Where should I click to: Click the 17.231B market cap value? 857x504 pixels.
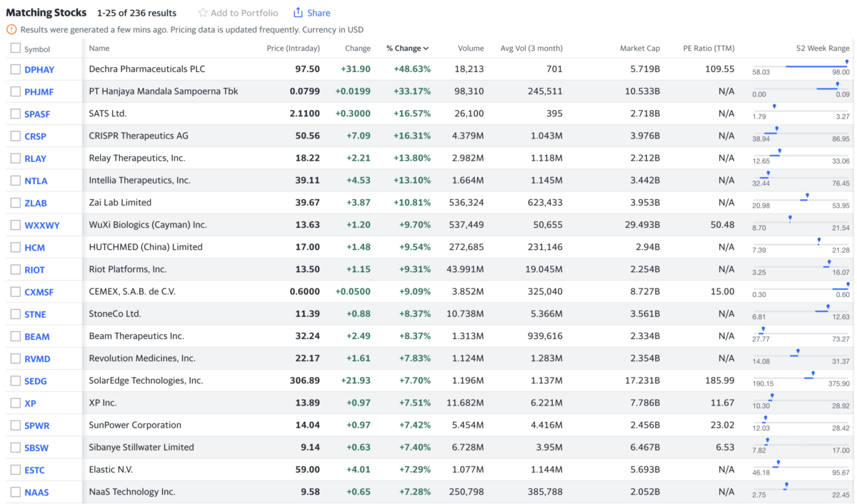643,380
